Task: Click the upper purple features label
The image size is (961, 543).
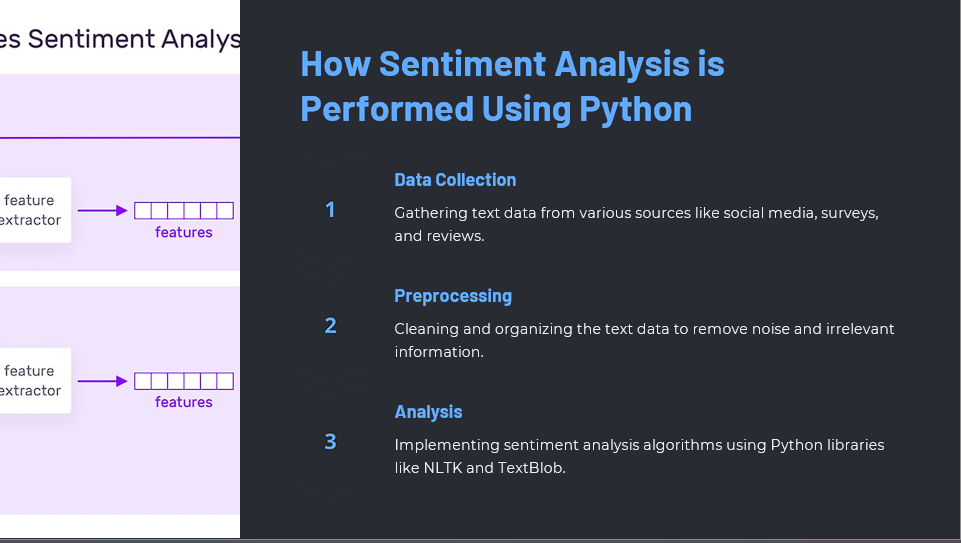Action: 184,232
